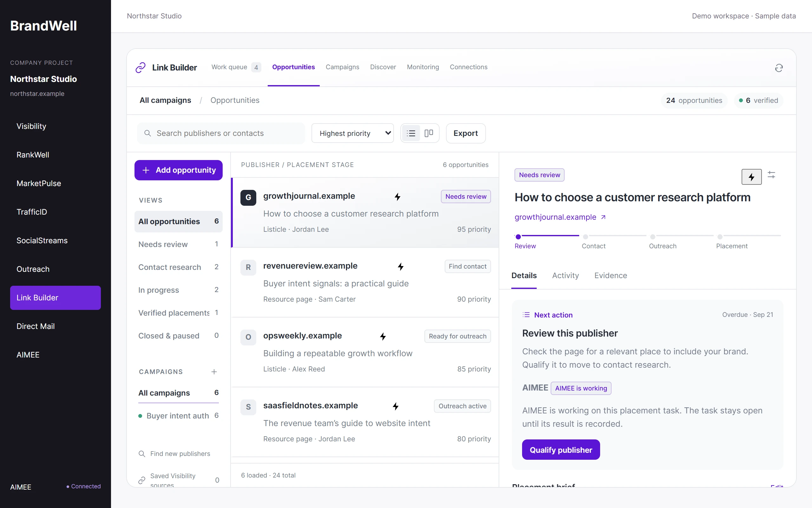
Task: Switch to the Discover tab
Action: (383, 67)
